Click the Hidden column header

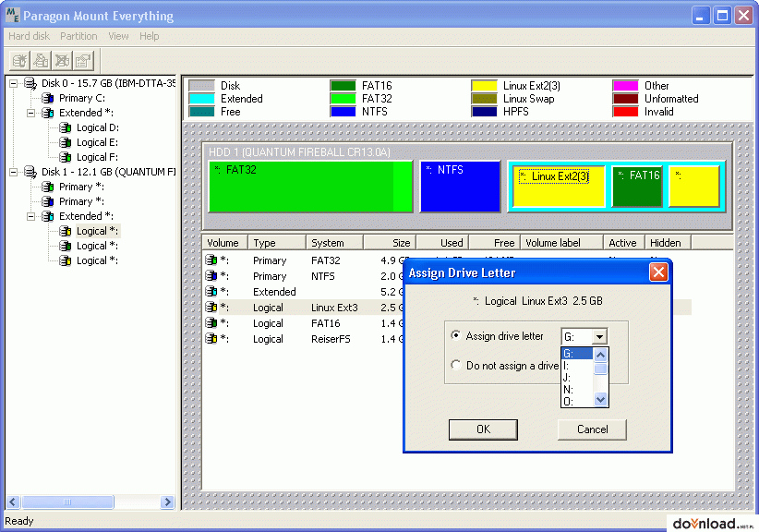coord(668,243)
